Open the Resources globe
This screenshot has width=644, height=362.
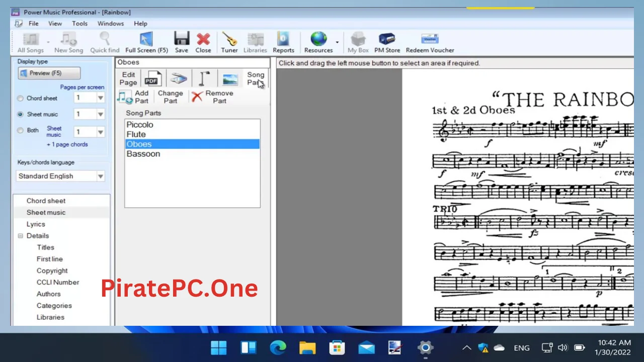click(318, 43)
